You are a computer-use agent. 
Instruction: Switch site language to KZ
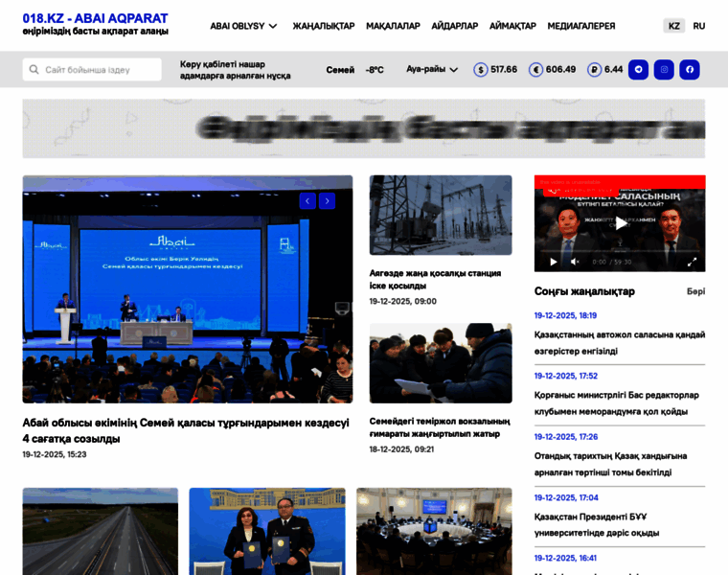[673, 26]
